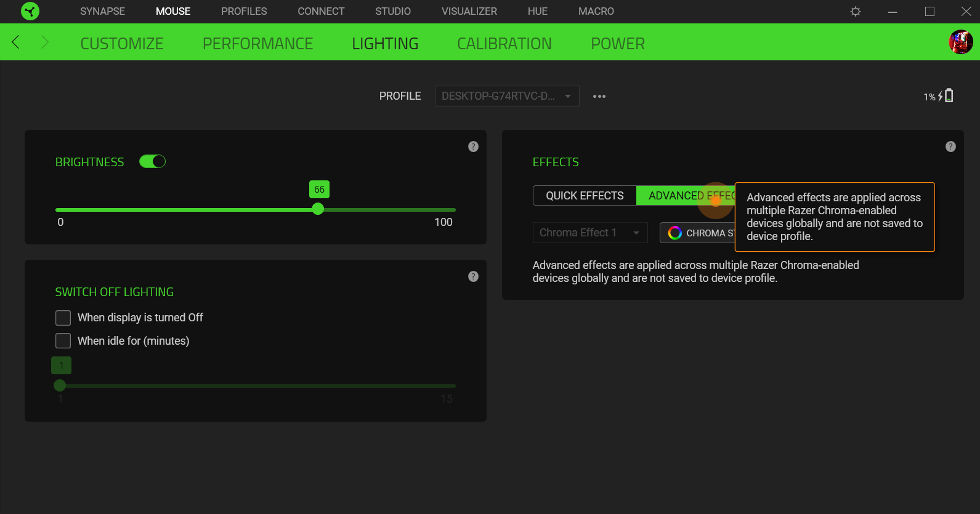Click the battery status indicator
The height and width of the screenshot is (514, 980).
[939, 96]
